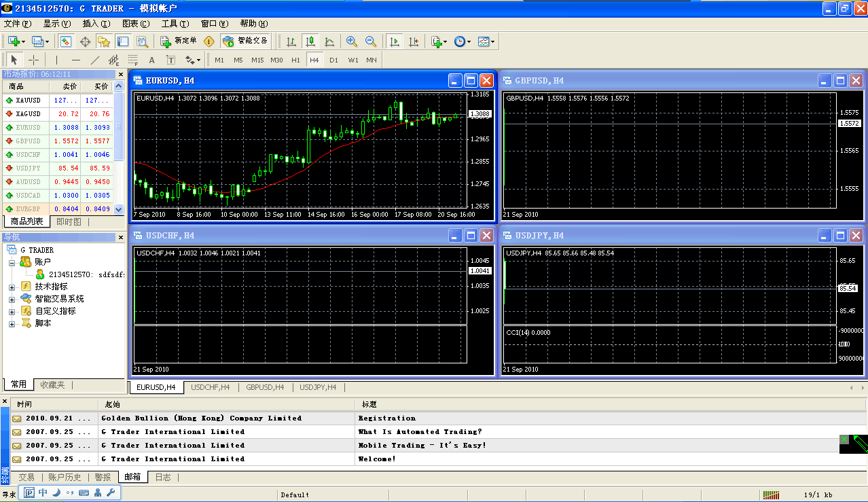Toggle the Navigator panel button
868x502 pixels.
[x=104, y=41]
